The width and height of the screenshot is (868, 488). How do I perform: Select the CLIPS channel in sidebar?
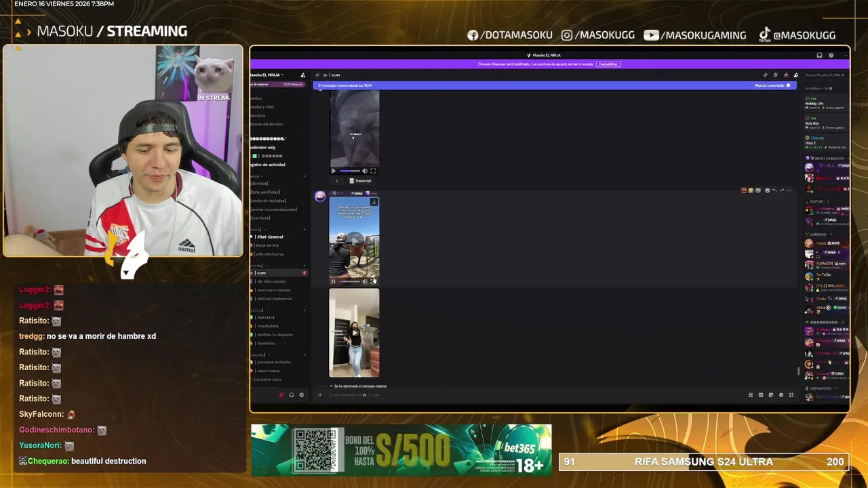pos(278,272)
